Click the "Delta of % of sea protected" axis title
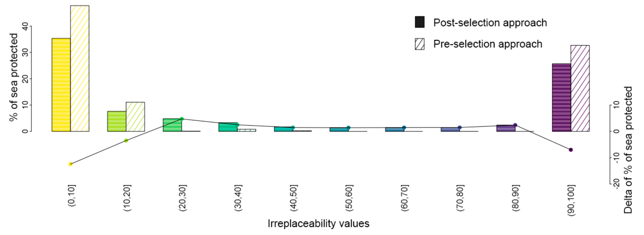 point(628,150)
